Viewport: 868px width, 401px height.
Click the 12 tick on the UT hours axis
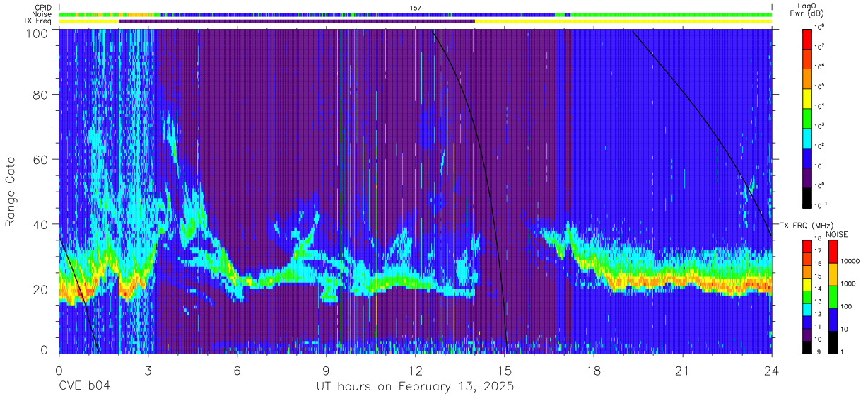tap(416, 371)
